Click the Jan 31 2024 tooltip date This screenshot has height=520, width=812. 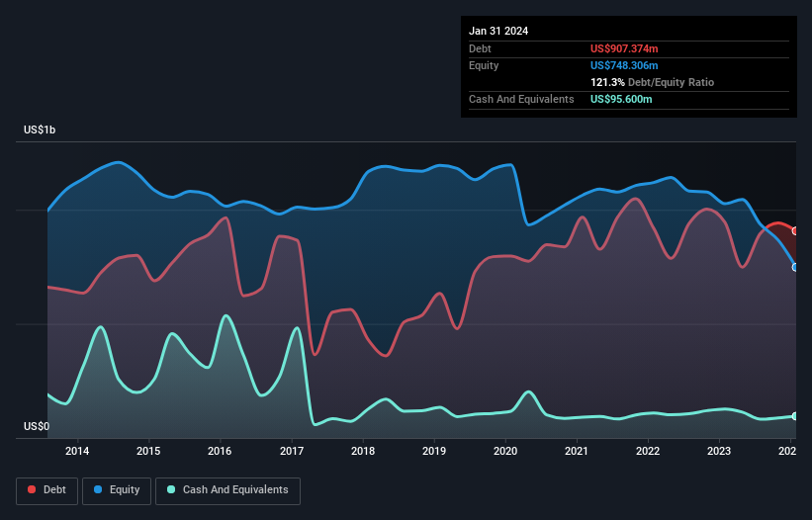click(498, 31)
